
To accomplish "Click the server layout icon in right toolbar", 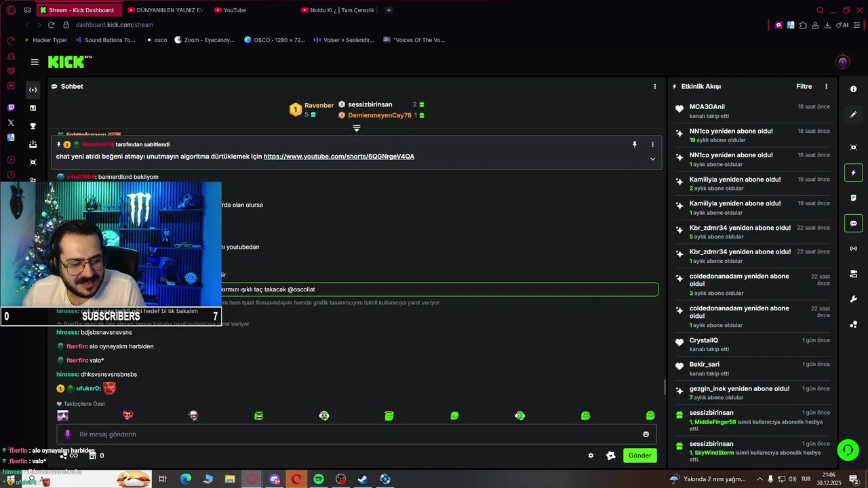I will (853, 274).
